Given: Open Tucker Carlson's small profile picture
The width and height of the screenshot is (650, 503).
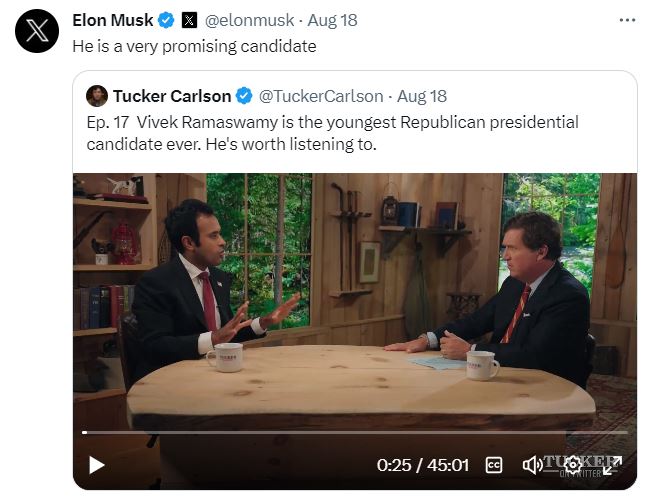Looking at the screenshot, I should 97,96.
